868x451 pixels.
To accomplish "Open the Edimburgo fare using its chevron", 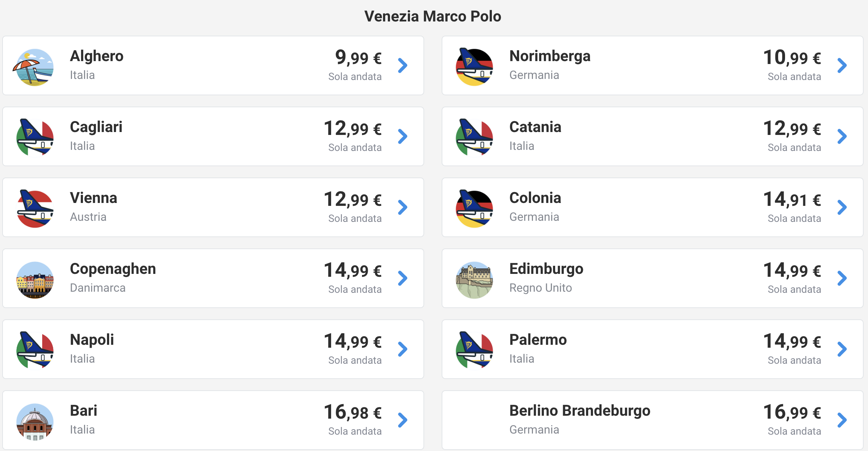I will 842,279.
